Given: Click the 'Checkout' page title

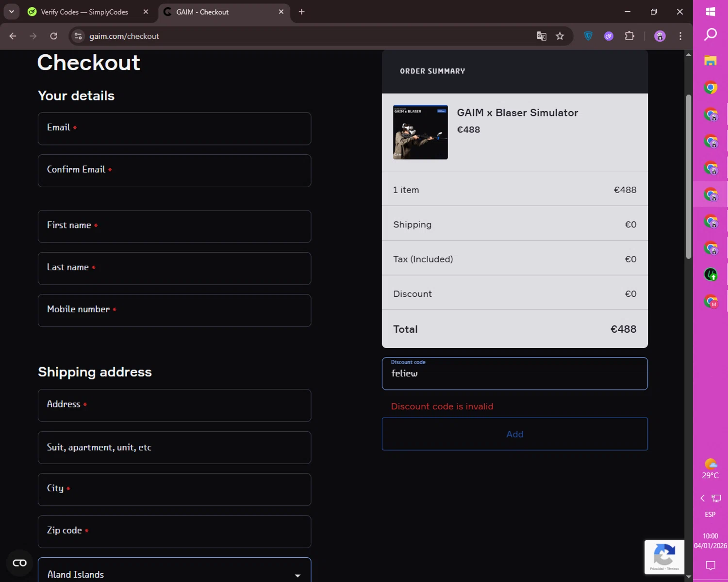Looking at the screenshot, I should coord(89,63).
